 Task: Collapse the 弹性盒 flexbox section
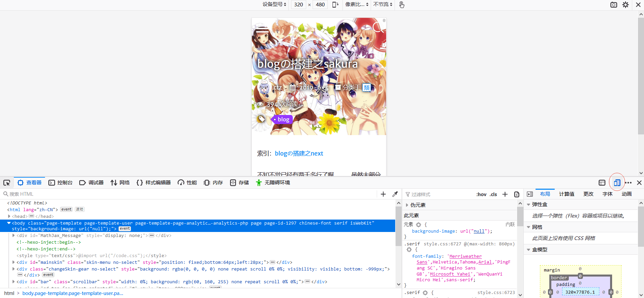[528, 204]
